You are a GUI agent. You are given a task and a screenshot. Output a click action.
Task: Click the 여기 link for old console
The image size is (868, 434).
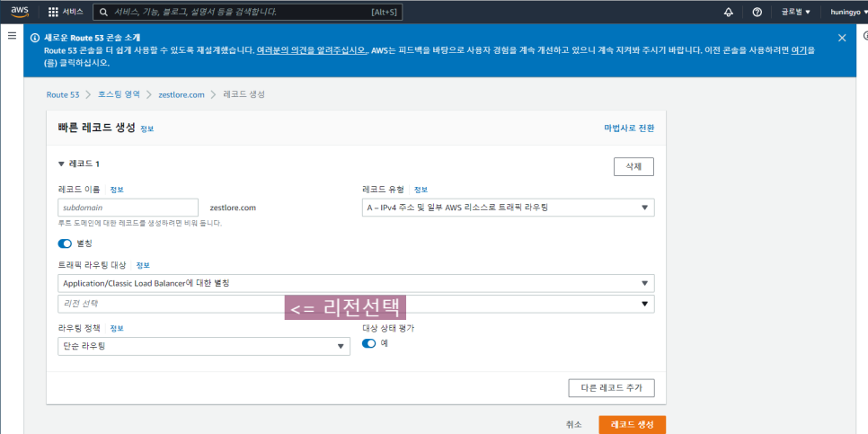point(799,50)
